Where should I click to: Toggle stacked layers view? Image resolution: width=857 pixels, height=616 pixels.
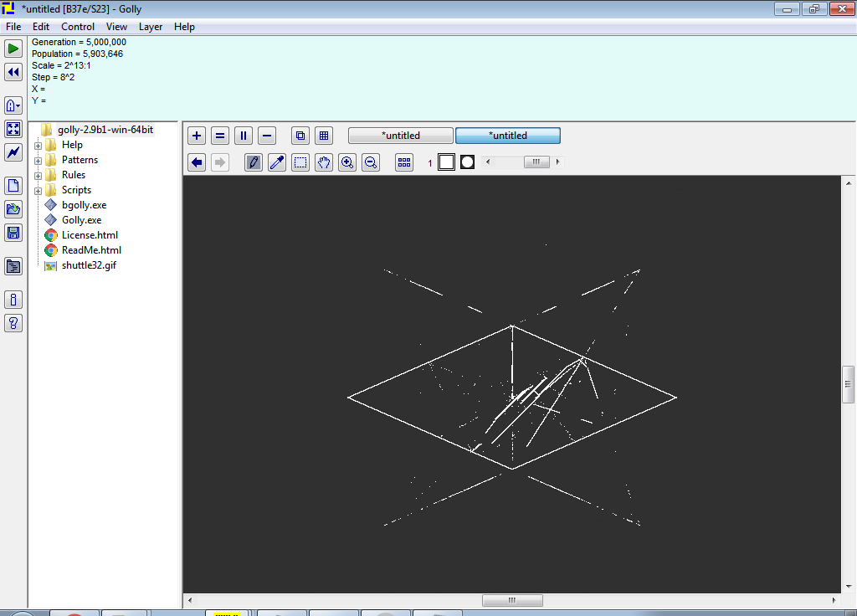(300, 136)
